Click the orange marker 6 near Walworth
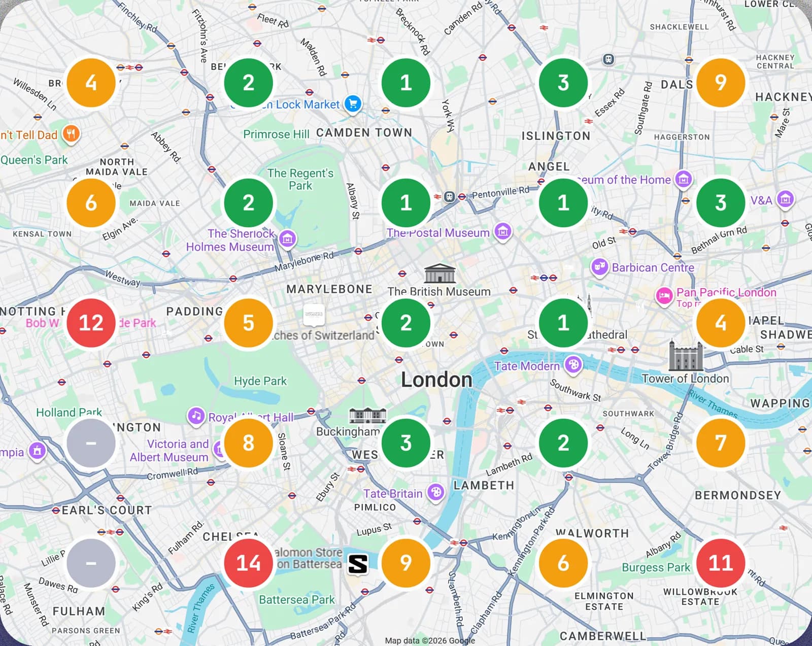Screen dimensions: 812x646 [x=563, y=563]
